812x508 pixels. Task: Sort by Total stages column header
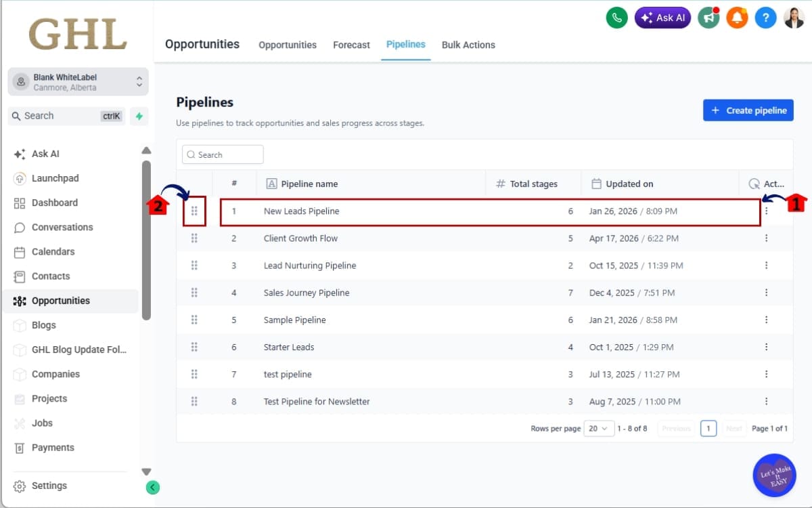click(526, 184)
